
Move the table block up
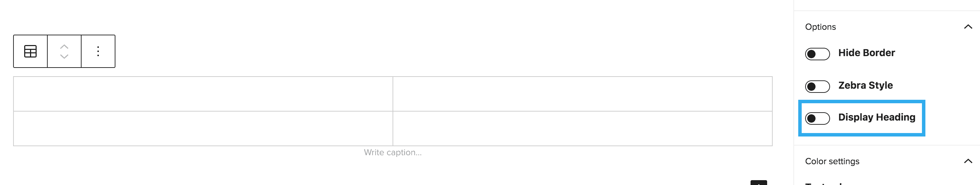click(64, 46)
